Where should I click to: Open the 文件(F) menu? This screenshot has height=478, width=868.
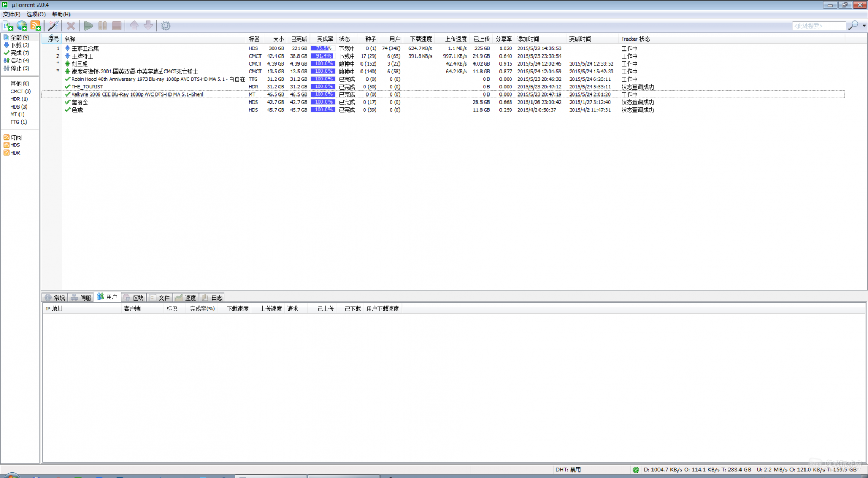tap(12, 14)
